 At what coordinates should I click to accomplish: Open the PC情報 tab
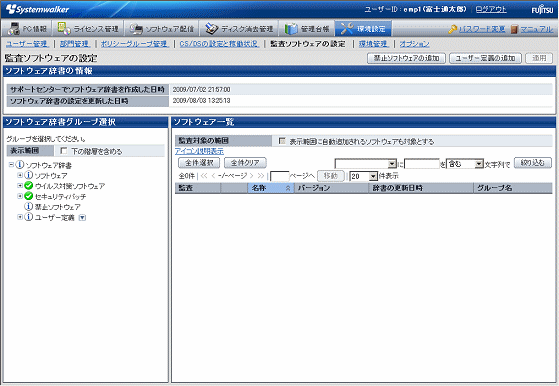27,29
